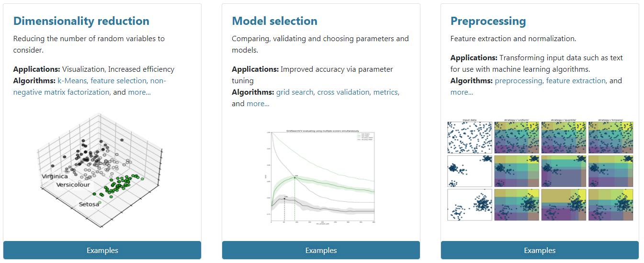Open Examples for Model selection
This screenshot has width=644, height=263.
click(x=321, y=251)
